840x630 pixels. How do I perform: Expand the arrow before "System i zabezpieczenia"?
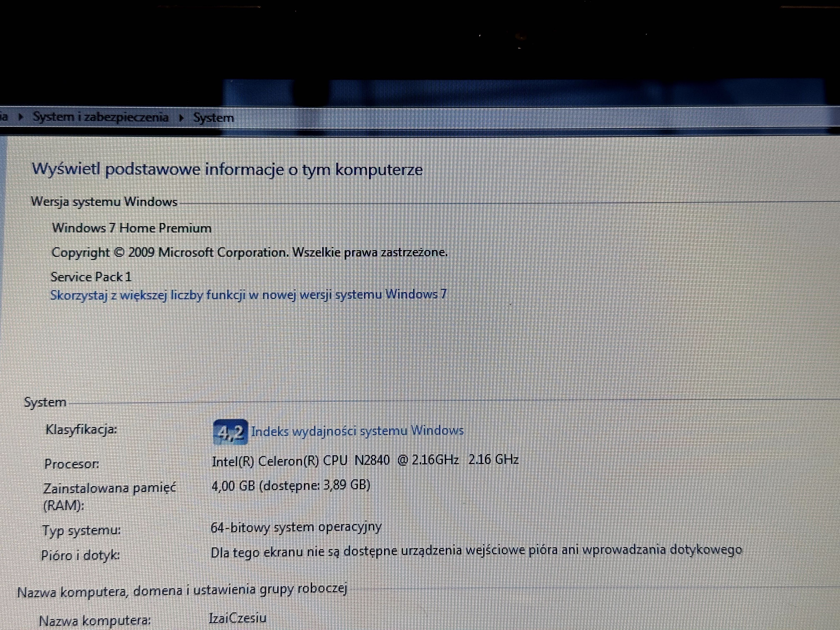point(21,117)
